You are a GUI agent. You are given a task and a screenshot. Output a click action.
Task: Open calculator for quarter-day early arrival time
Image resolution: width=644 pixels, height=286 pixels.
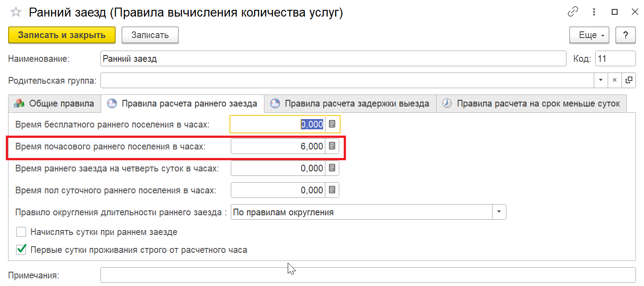(332, 168)
